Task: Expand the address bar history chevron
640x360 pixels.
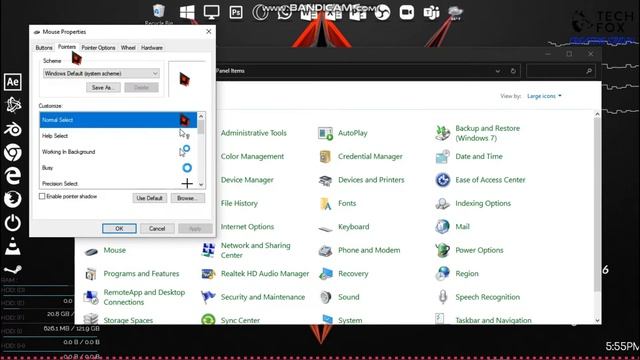Action: 498,71
